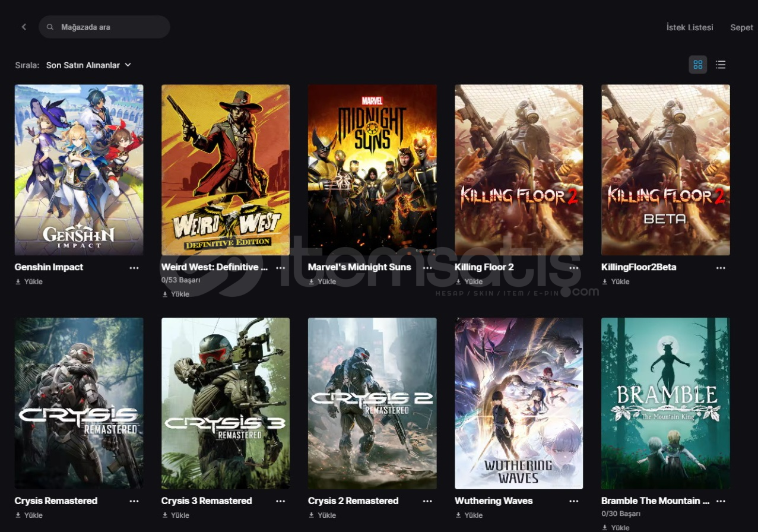The width and height of the screenshot is (758, 532).
Task: Click Yükle under Genshin Impact
Action: [x=29, y=281]
